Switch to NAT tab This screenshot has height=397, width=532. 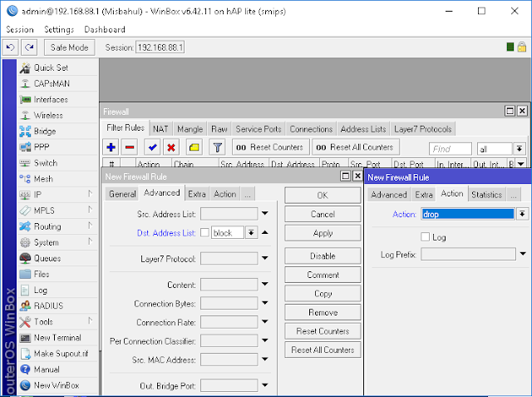tap(160, 129)
